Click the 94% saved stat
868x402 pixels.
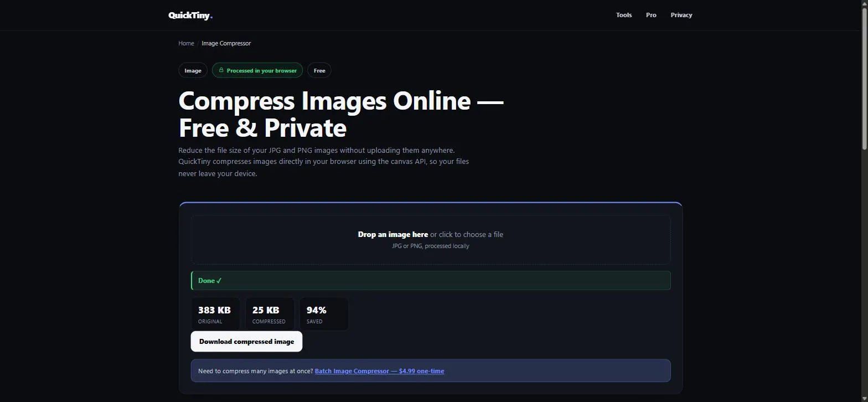pyautogui.click(x=324, y=314)
